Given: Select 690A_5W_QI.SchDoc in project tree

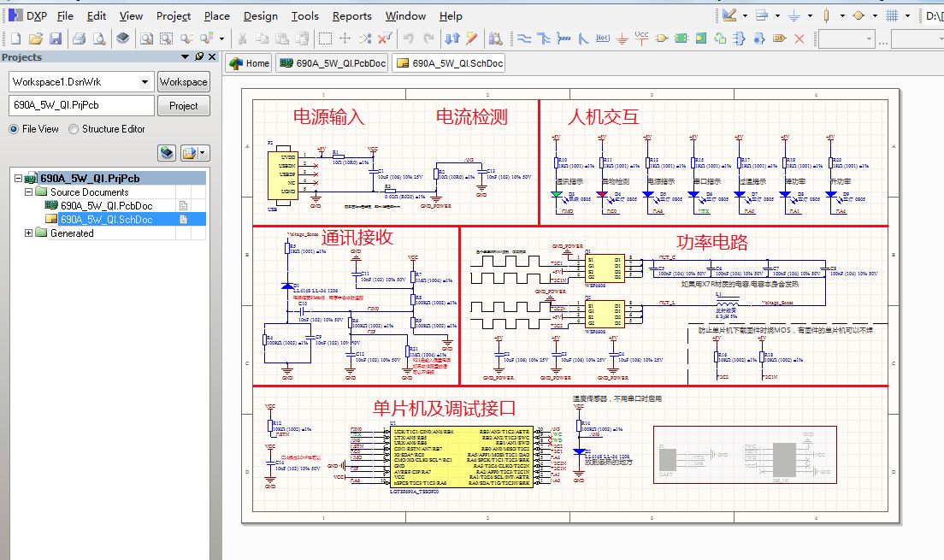Looking at the screenshot, I should [x=107, y=219].
